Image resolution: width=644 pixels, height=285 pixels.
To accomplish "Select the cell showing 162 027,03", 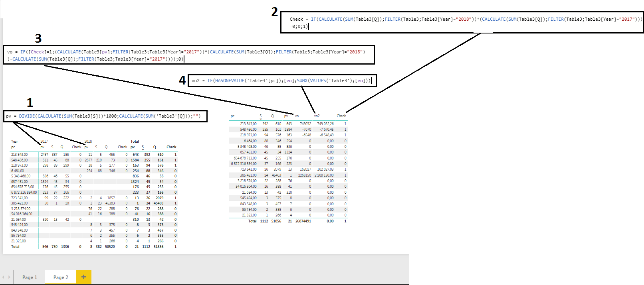I will 325,169.
